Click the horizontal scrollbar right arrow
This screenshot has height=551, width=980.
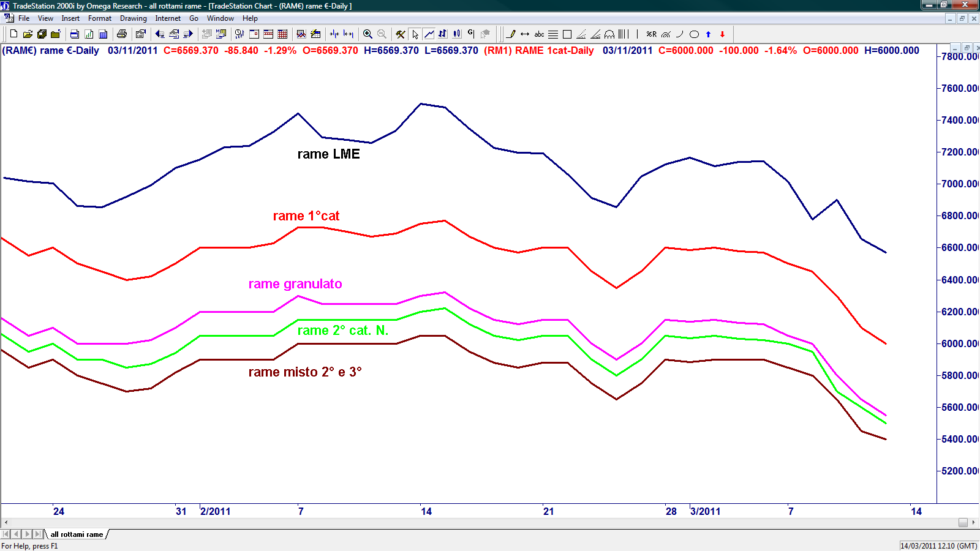(x=973, y=522)
